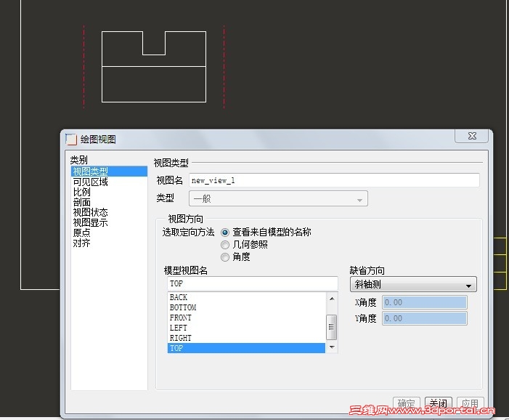Click the 模型视图名 field showing TOP
This screenshot has height=420, width=509.
pyautogui.click(x=253, y=283)
